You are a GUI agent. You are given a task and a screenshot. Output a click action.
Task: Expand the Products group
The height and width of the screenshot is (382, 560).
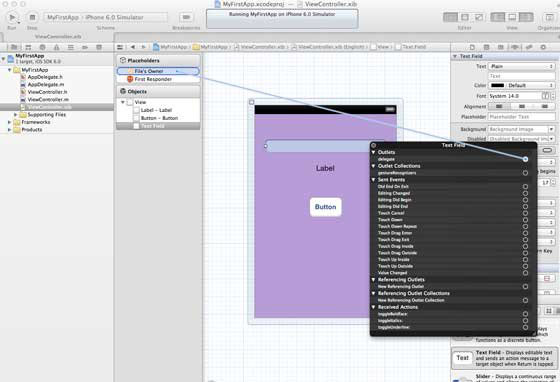[x=9, y=130]
